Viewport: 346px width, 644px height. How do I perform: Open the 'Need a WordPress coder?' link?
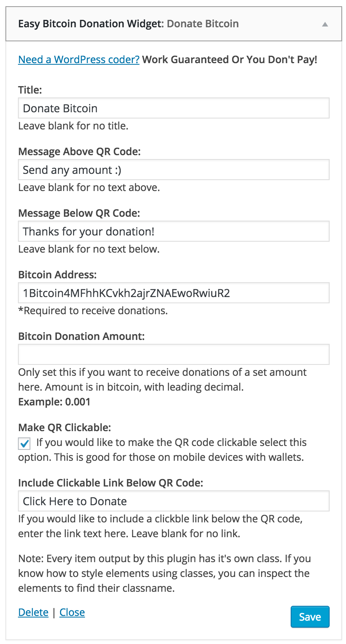click(x=79, y=60)
